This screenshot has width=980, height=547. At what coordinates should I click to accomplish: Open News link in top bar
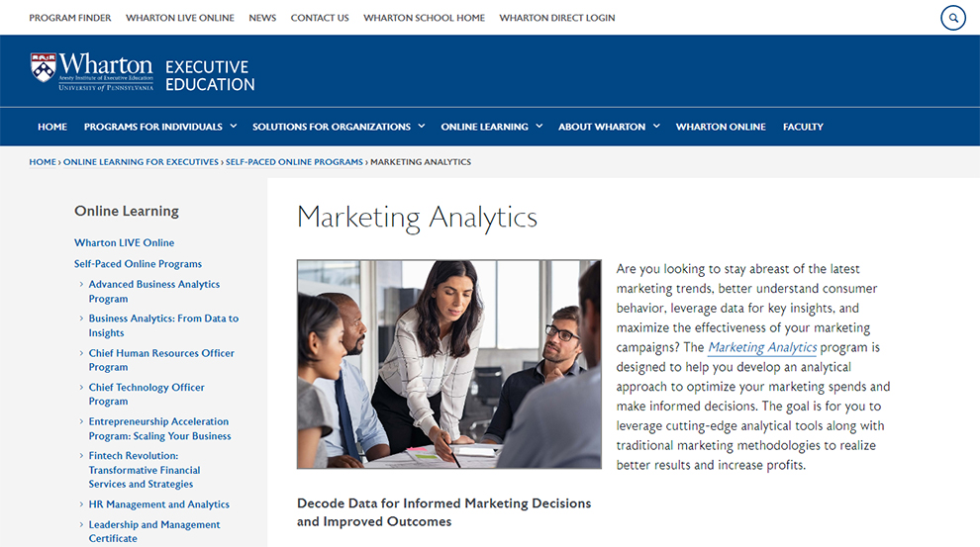(x=262, y=18)
